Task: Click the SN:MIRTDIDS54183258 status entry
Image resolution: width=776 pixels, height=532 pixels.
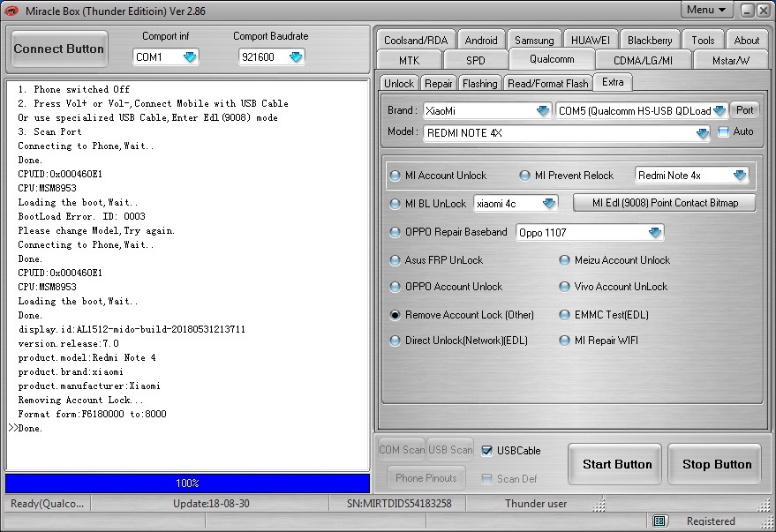Action: click(399, 503)
